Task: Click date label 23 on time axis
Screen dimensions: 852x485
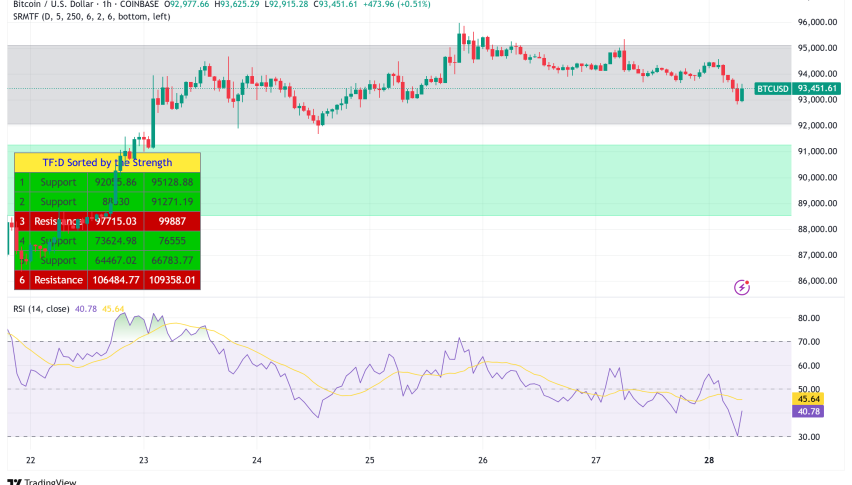Action: click(x=143, y=461)
